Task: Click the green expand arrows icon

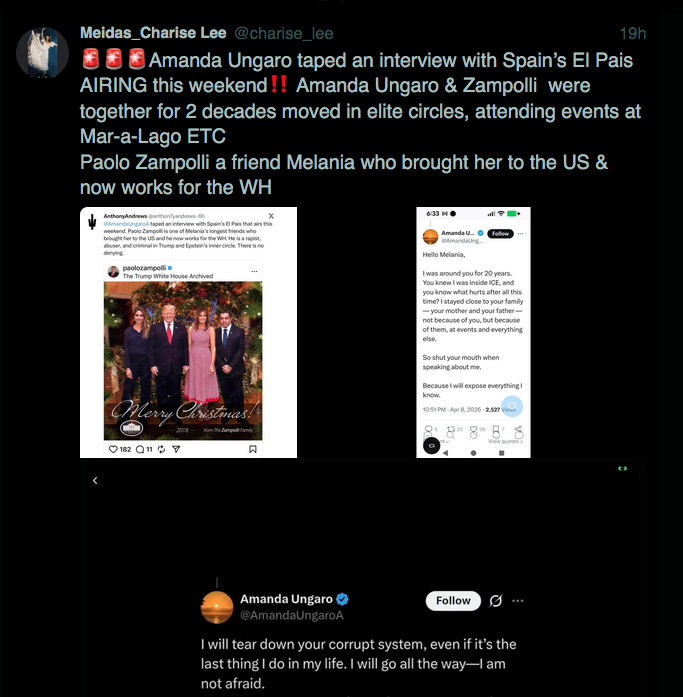Action: (622, 469)
